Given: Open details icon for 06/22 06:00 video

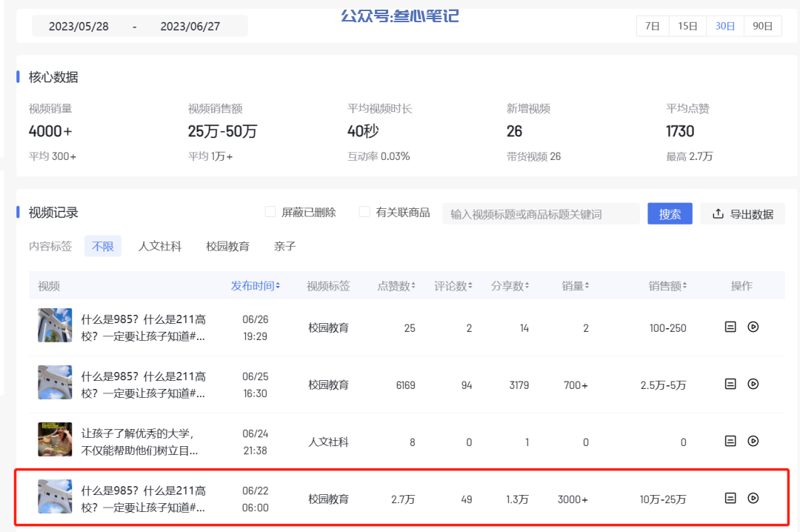Looking at the screenshot, I should click(x=730, y=499).
